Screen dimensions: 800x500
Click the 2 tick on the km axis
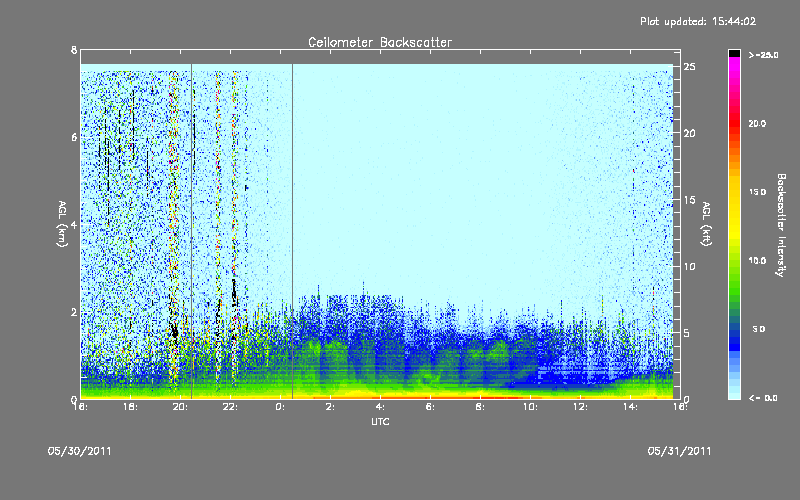pyautogui.click(x=74, y=312)
